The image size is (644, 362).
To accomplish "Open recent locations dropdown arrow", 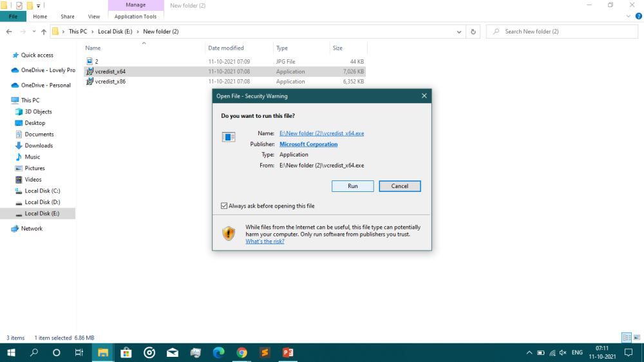I will coord(33,32).
